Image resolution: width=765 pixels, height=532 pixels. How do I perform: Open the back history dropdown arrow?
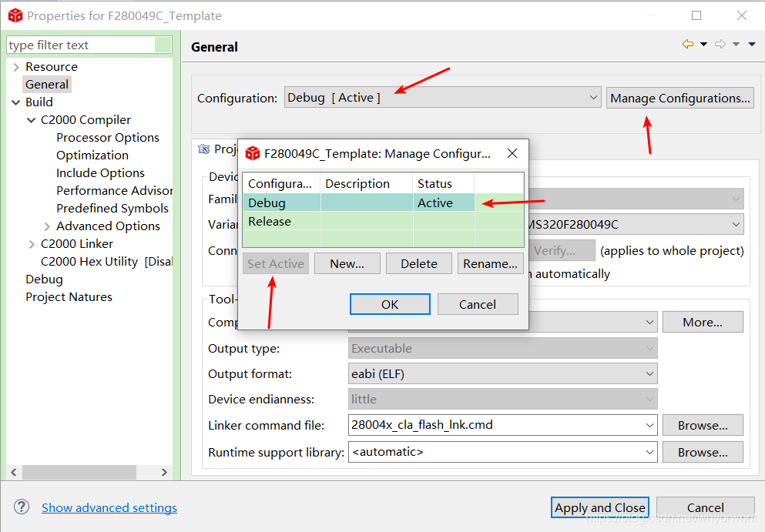pyautogui.click(x=703, y=45)
